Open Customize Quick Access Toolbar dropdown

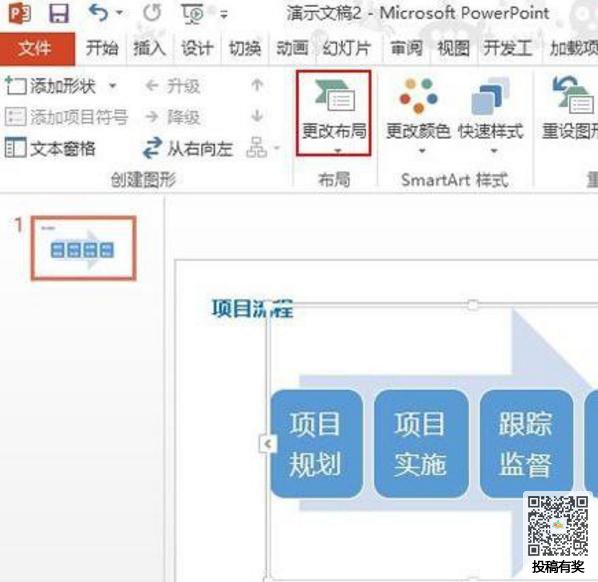pyautogui.click(x=224, y=14)
